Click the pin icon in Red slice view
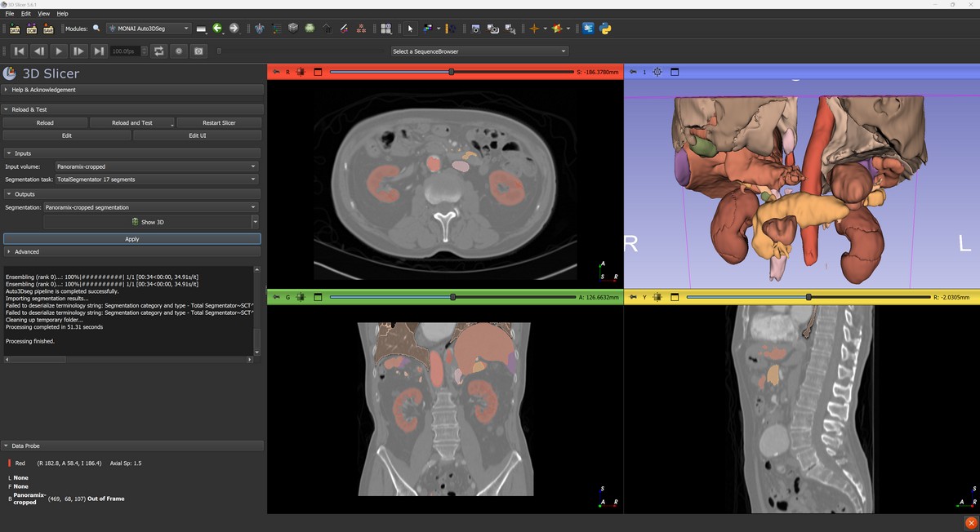 click(276, 72)
